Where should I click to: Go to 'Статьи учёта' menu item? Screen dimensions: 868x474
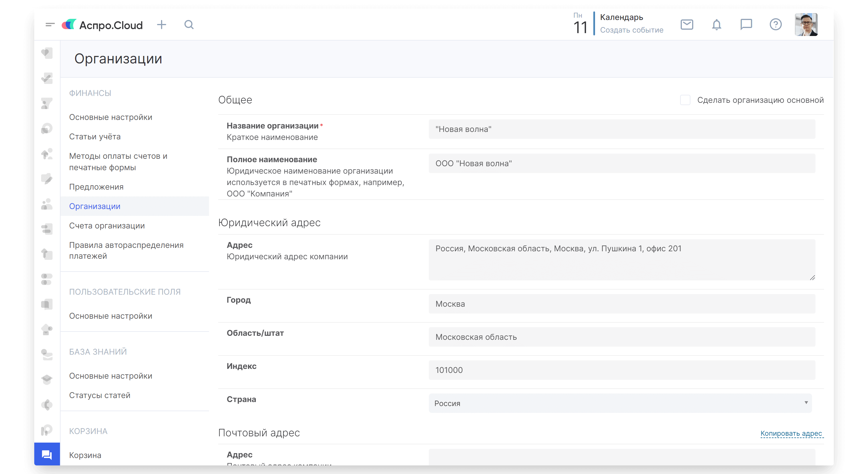(95, 137)
